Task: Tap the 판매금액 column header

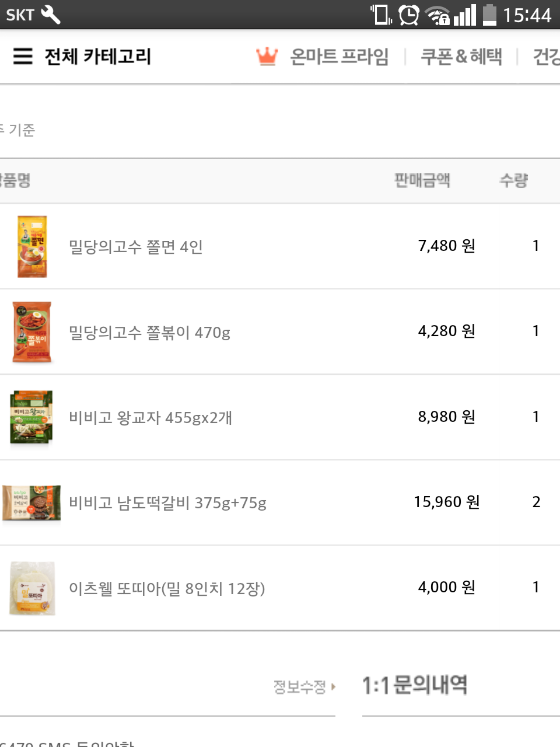Action: (x=422, y=180)
